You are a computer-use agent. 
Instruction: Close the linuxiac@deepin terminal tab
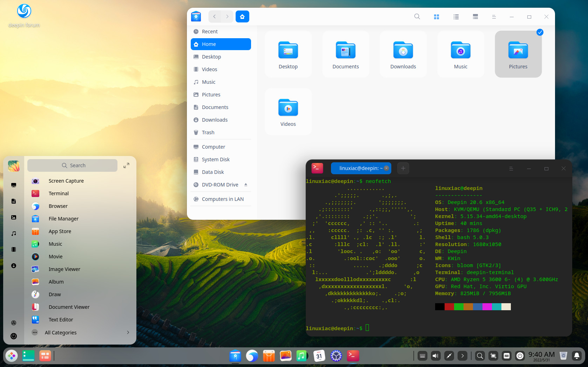click(386, 168)
